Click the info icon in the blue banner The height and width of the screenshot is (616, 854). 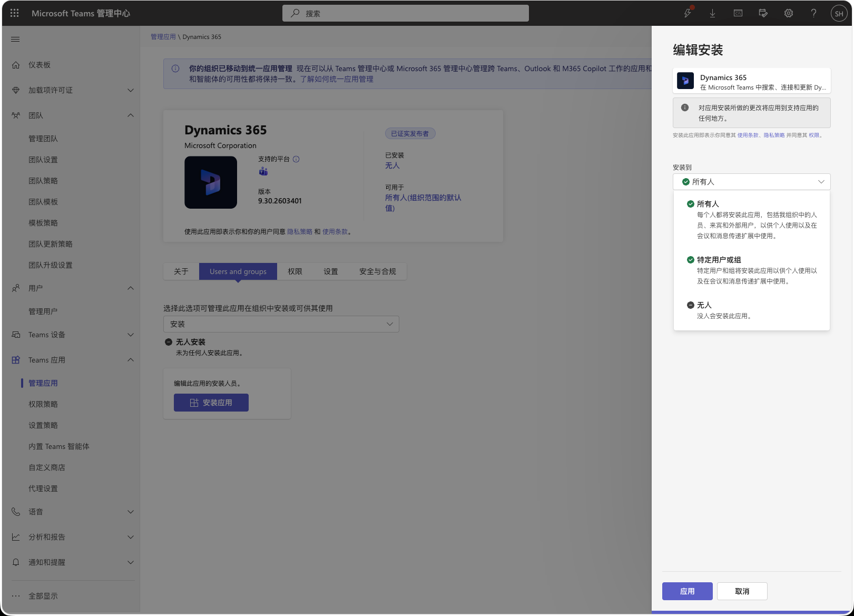[175, 69]
